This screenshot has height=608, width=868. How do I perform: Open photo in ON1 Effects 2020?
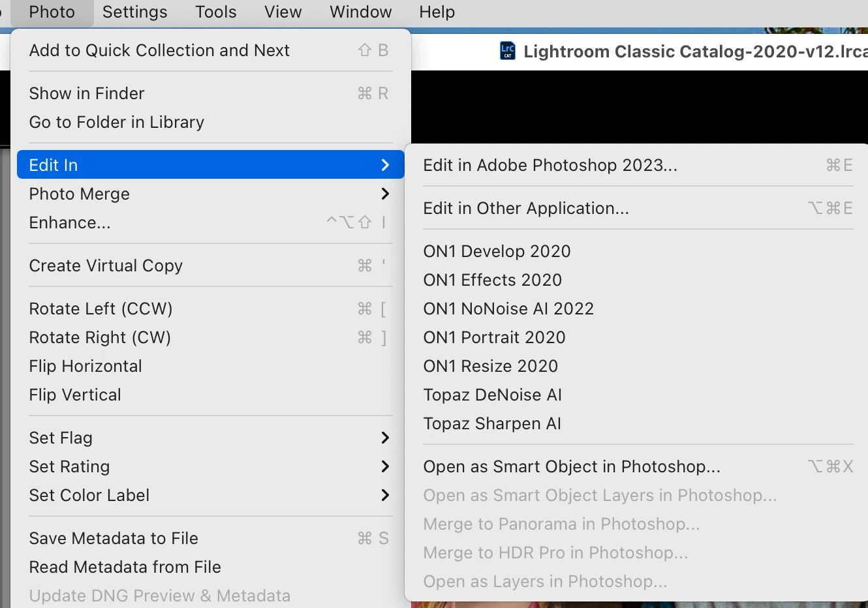click(x=638, y=280)
